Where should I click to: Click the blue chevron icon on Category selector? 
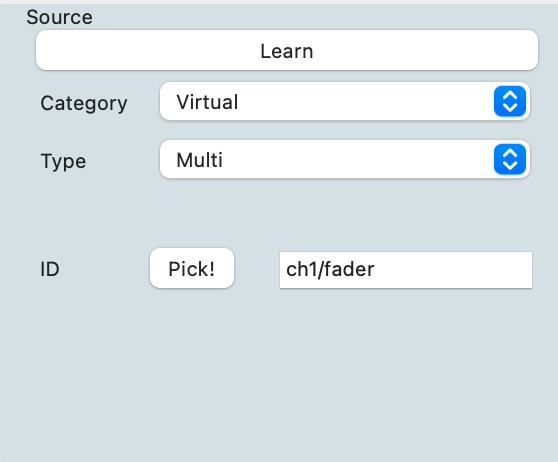(510, 101)
